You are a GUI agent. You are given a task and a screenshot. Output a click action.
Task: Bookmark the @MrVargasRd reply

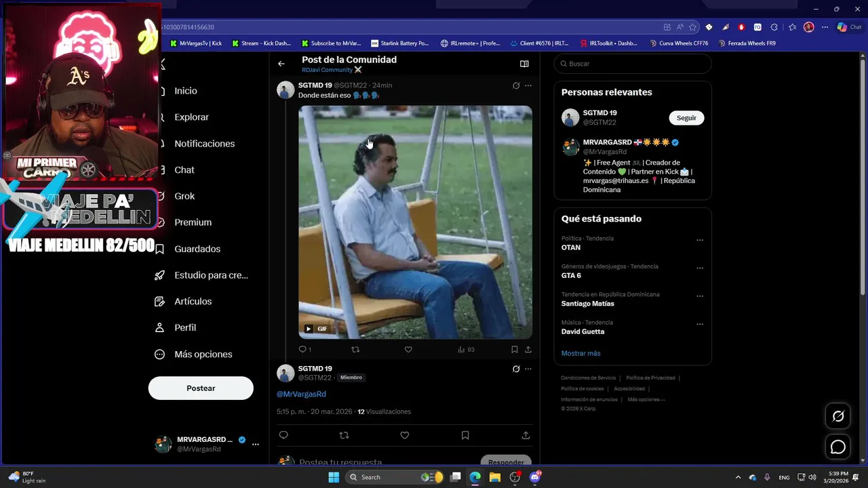pyautogui.click(x=465, y=435)
